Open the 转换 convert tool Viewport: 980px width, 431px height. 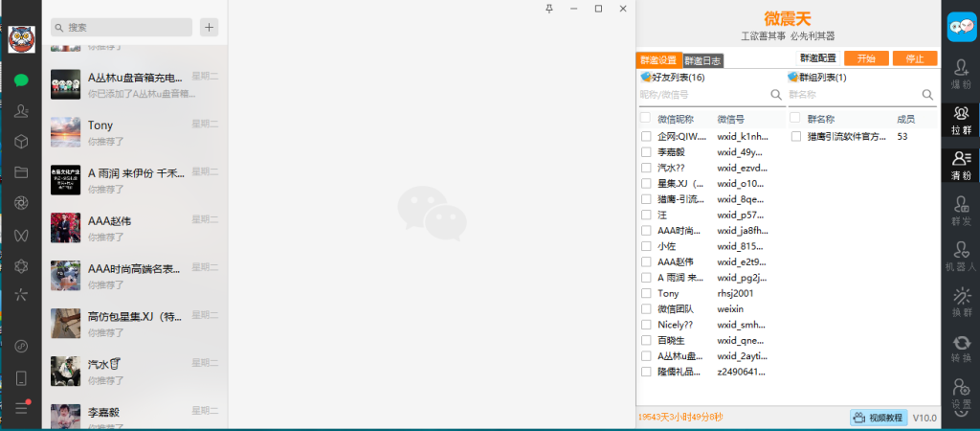[x=961, y=348]
